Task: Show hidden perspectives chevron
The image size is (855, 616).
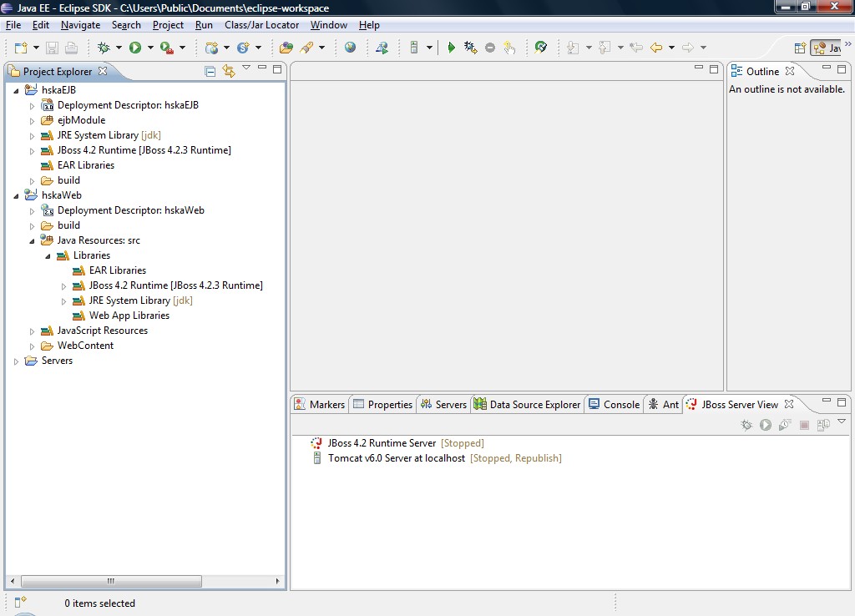Action: click(x=848, y=43)
